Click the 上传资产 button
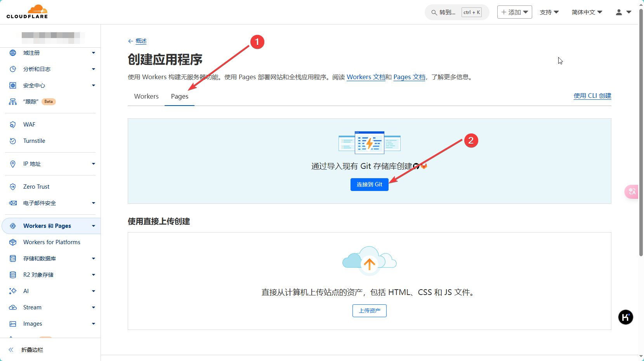 370,311
